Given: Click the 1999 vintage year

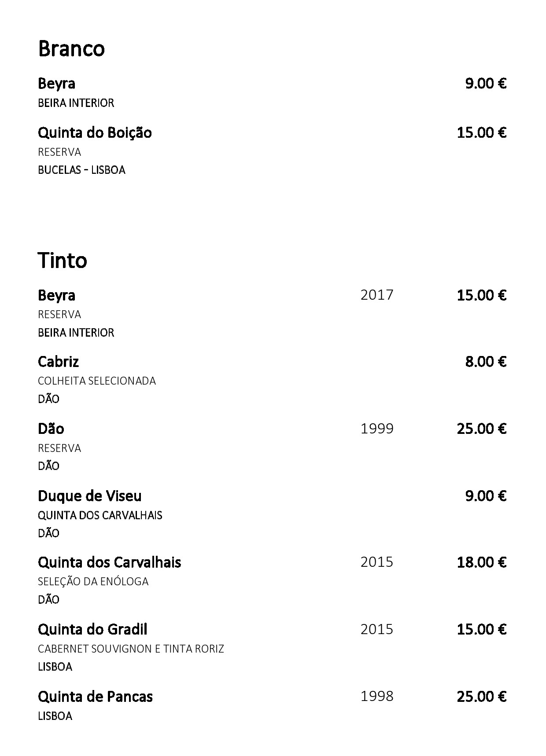Looking at the screenshot, I should [x=377, y=428].
